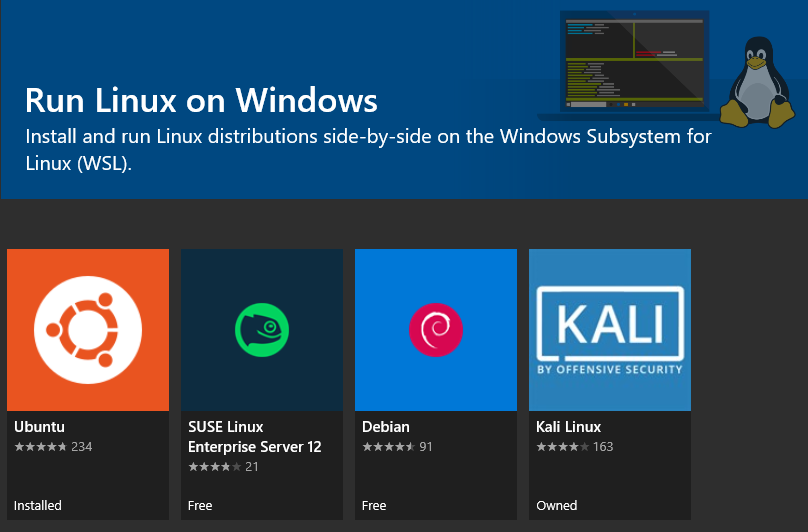Open the SUSE Linux chameleon logo tile
The image size is (808, 532).
tap(262, 330)
